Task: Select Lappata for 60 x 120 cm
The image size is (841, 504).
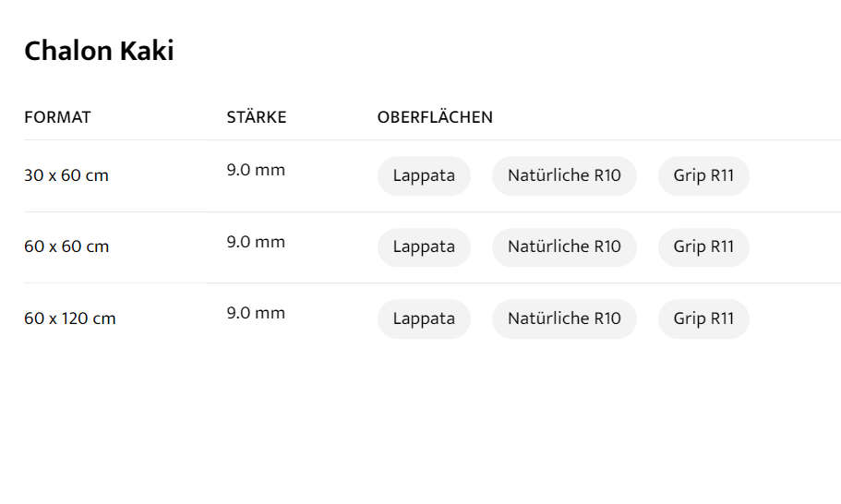Action: pyautogui.click(x=424, y=318)
